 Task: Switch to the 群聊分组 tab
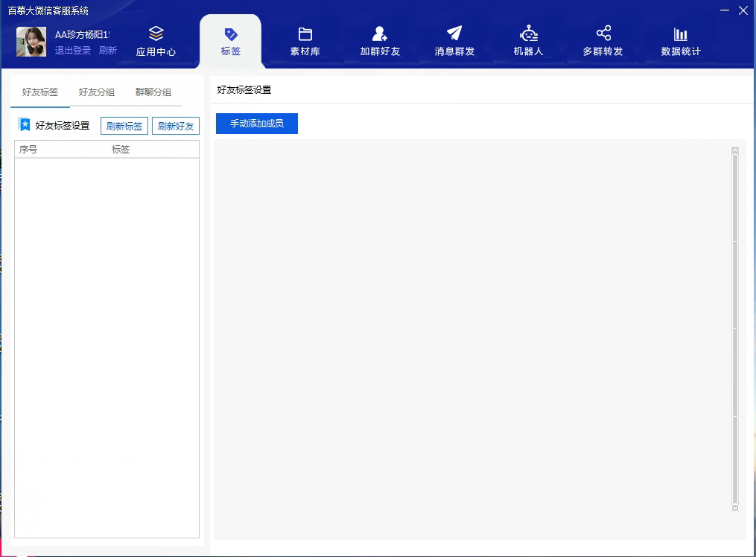153,92
